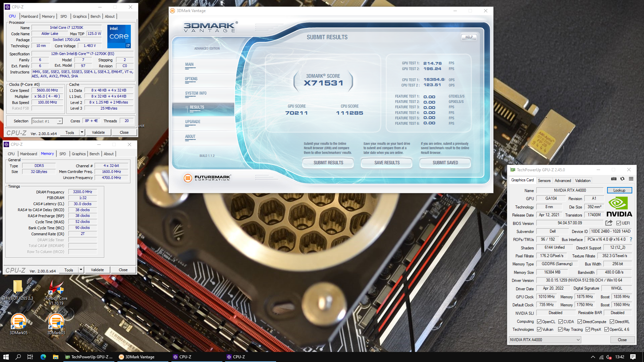Open File Explorer from taskbar
The image size is (644, 362).
pos(56,357)
